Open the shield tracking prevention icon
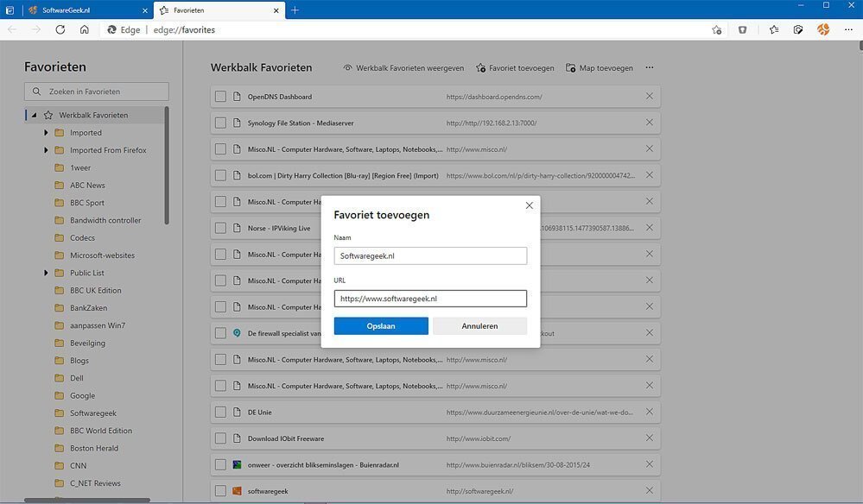The image size is (863, 504). pyautogui.click(x=742, y=29)
